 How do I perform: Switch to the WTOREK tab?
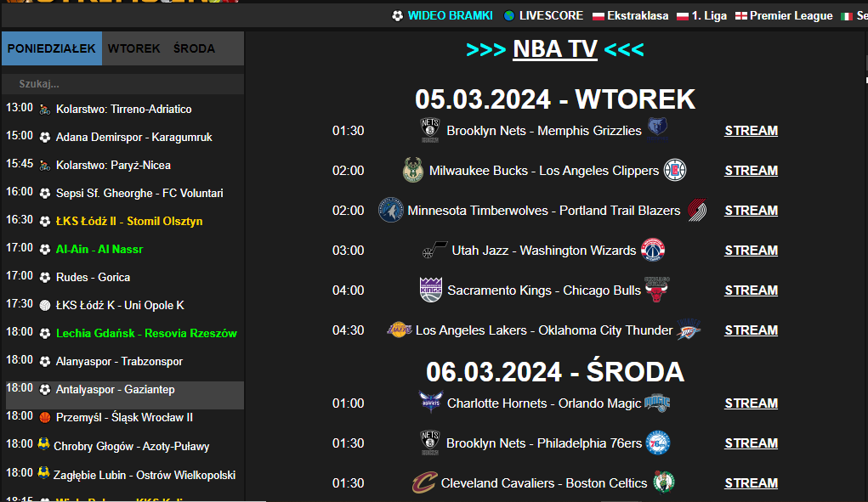click(134, 48)
